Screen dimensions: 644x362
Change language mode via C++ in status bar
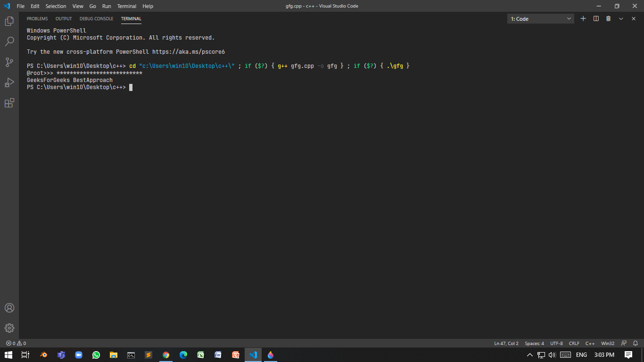point(590,343)
